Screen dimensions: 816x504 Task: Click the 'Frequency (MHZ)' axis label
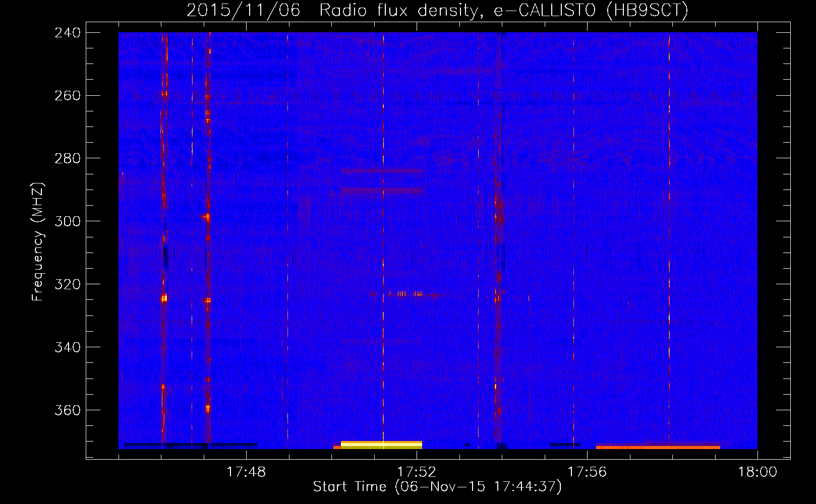[x=38, y=242]
